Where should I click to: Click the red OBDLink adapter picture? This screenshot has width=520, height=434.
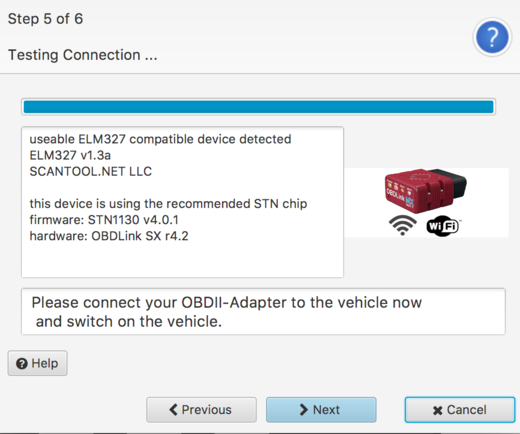(x=425, y=190)
